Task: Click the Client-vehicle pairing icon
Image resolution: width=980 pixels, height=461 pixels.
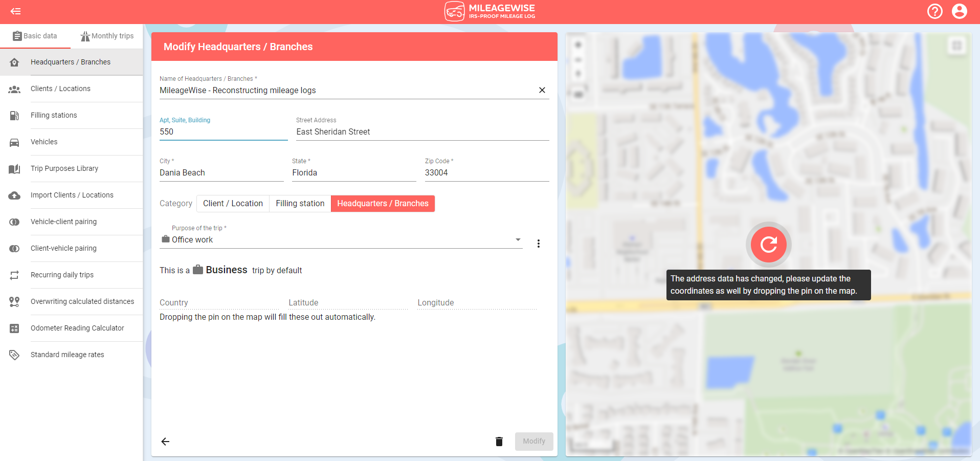Action: [x=14, y=249]
